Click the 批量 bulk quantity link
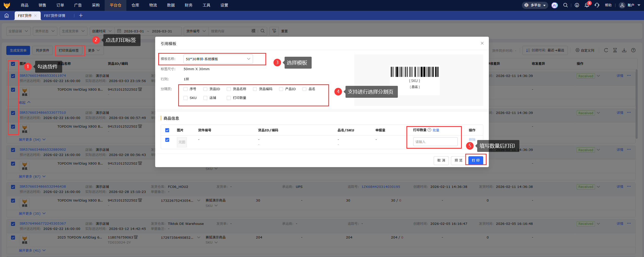 click(x=436, y=130)
